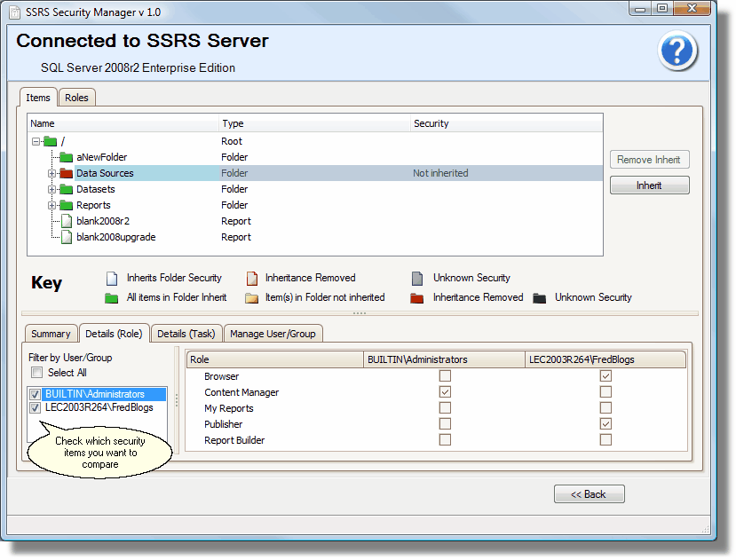The image size is (736, 560).
Task: Switch to the Items tab
Action: [38, 98]
